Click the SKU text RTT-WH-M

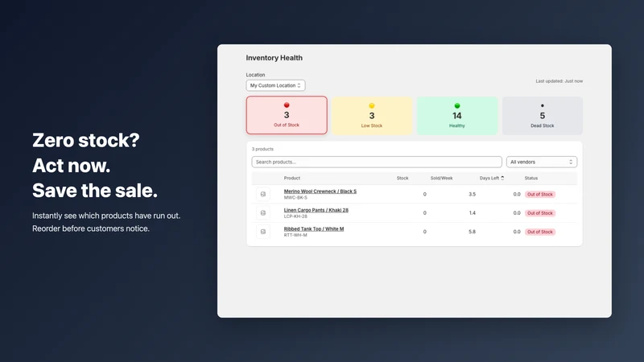[x=295, y=235]
